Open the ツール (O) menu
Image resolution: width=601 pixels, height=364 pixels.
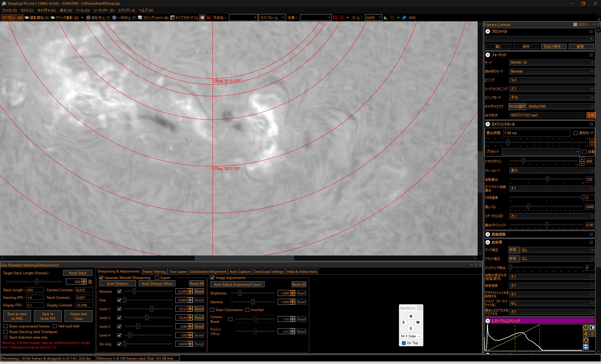coord(83,11)
